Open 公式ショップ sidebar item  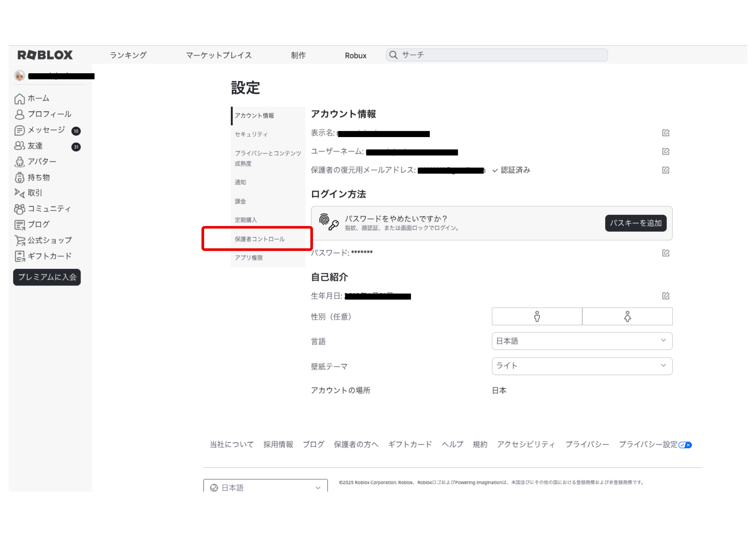tap(49, 241)
